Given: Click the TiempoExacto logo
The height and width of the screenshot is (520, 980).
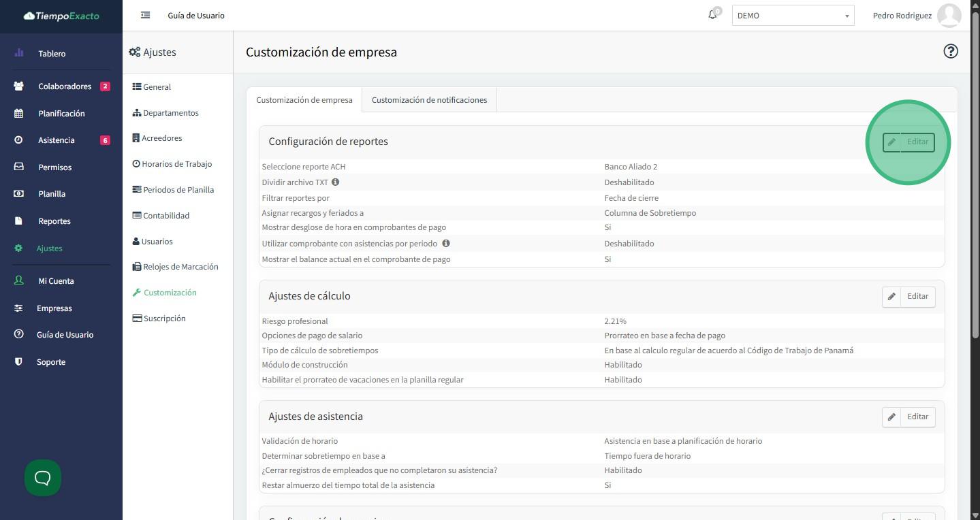Looking at the screenshot, I should pos(61,16).
